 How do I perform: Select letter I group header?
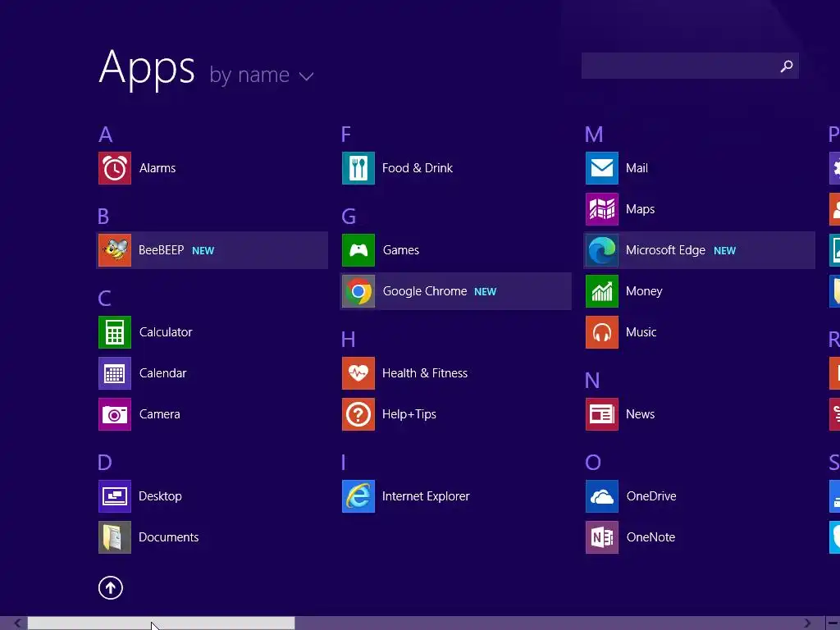click(x=344, y=463)
